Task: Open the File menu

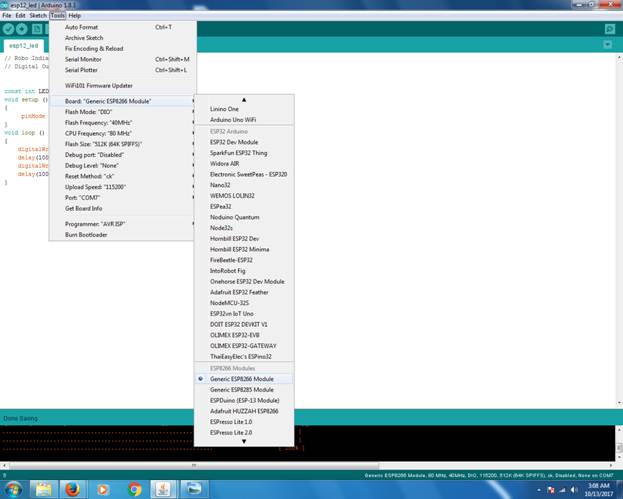Action: (7, 15)
